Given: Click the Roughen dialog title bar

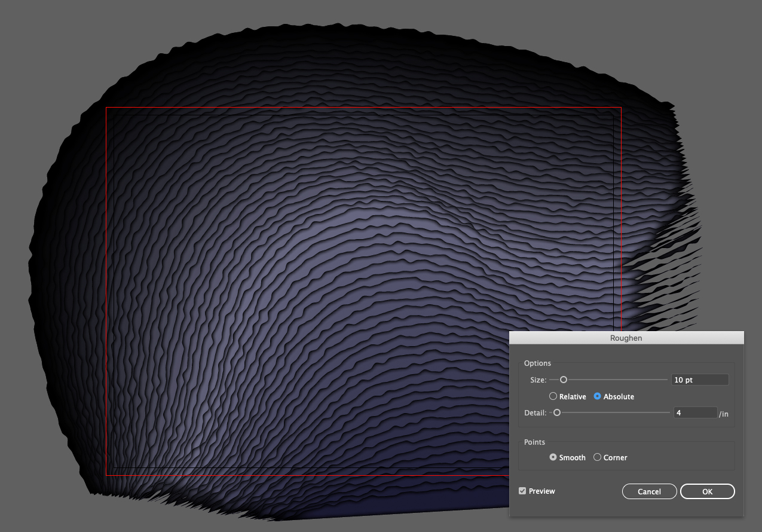Looking at the screenshot, I should pos(626,338).
